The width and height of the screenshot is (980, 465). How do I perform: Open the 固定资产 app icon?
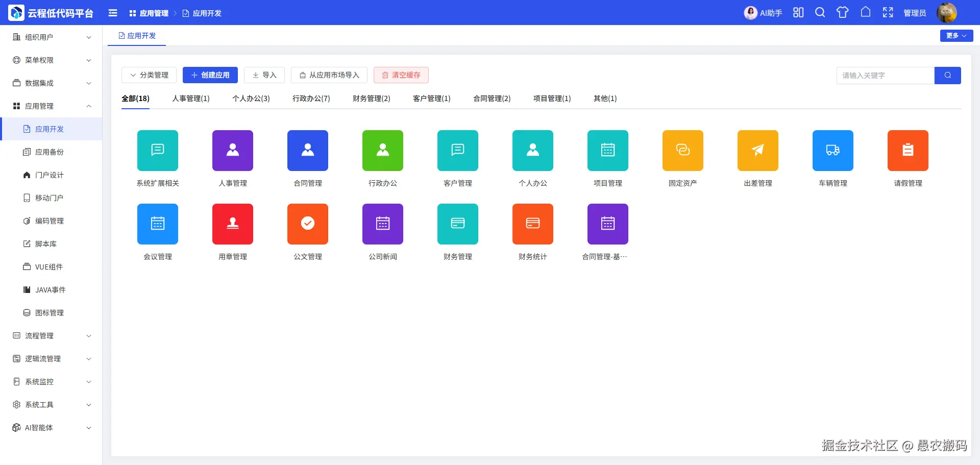coord(683,151)
